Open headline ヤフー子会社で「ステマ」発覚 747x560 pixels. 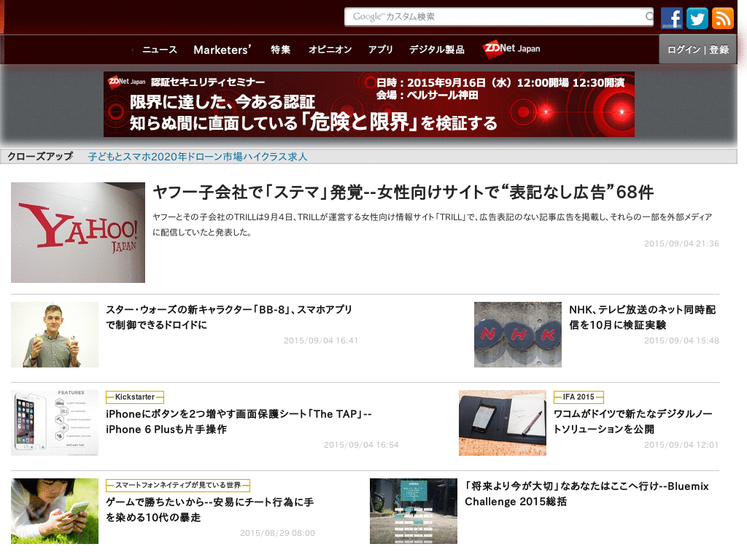pos(403,192)
